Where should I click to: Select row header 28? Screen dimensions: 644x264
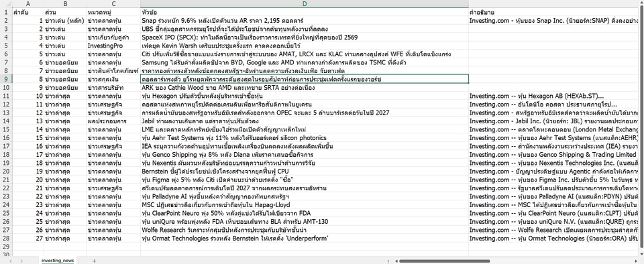[6, 239]
